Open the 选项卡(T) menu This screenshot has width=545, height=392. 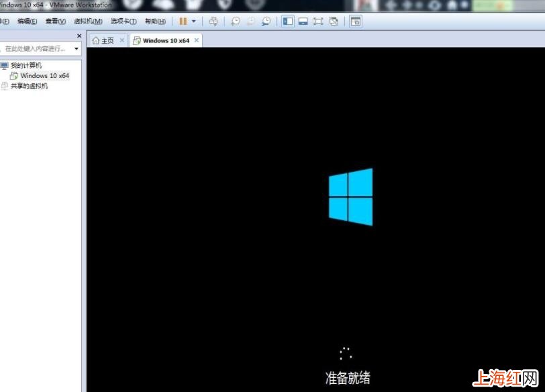pyautogui.click(x=123, y=21)
